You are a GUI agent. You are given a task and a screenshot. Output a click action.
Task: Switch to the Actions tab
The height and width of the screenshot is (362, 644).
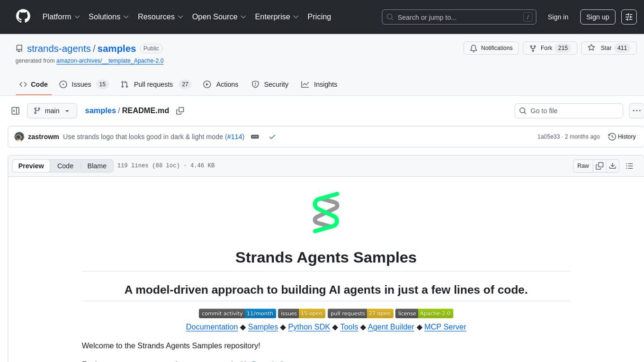click(x=221, y=84)
